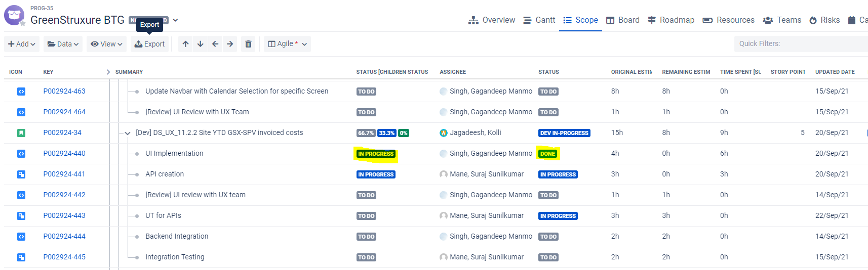Click the code subtask icon for P002924-444

point(21,237)
